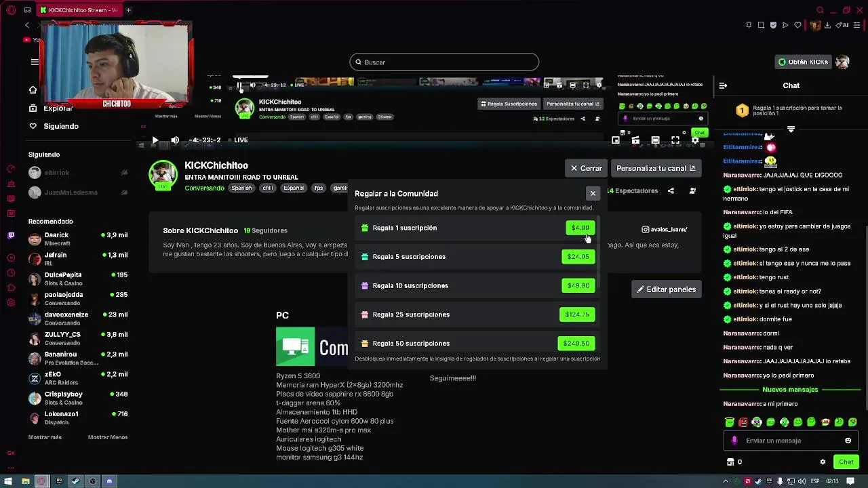
Task: Click Editar paneles button
Action: click(x=666, y=289)
